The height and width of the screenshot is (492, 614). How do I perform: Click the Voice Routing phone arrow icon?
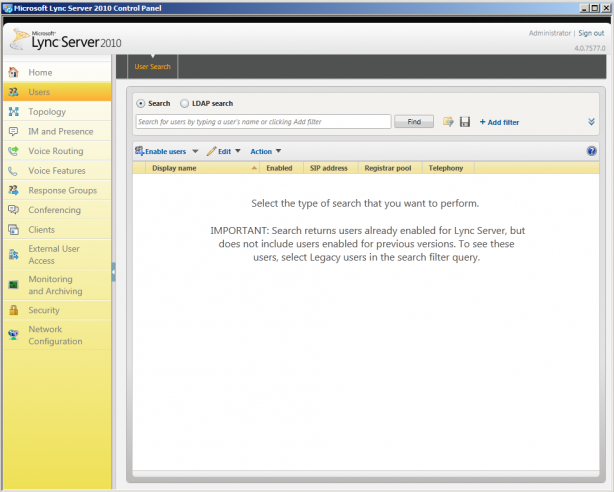coord(13,151)
